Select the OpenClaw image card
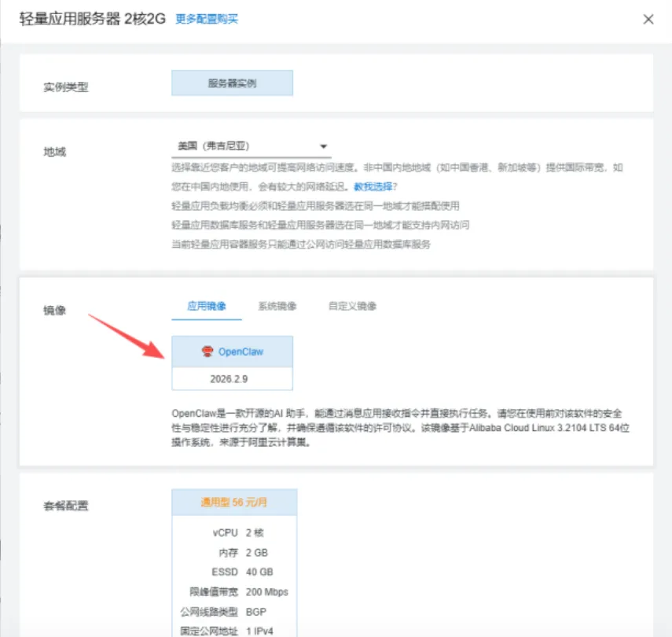Image resolution: width=672 pixels, height=637 pixels. pyautogui.click(x=233, y=363)
